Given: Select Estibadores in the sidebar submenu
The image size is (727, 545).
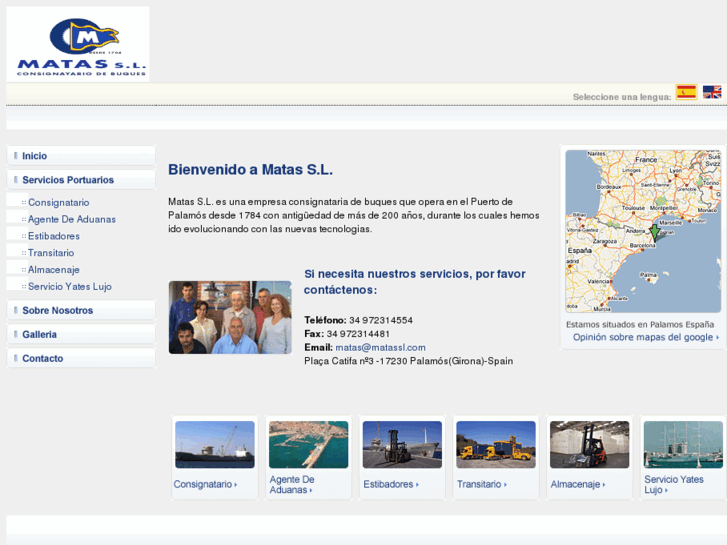Looking at the screenshot, I should pyautogui.click(x=54, y=236).
